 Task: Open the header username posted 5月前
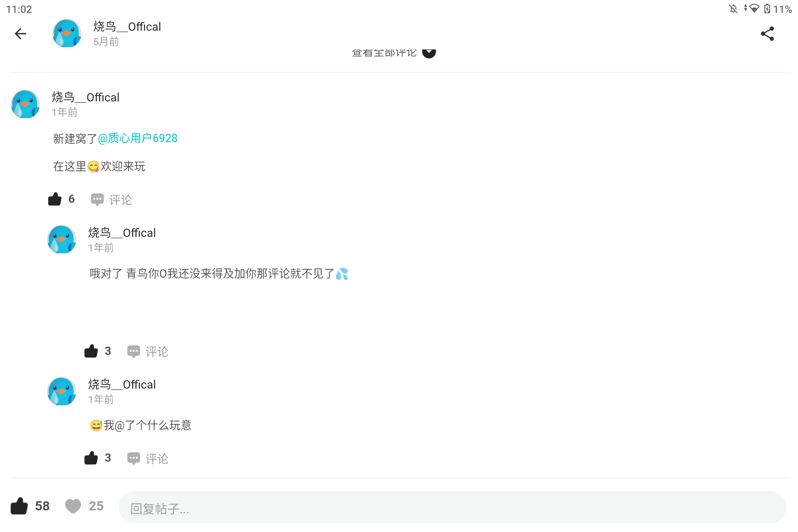127,27
